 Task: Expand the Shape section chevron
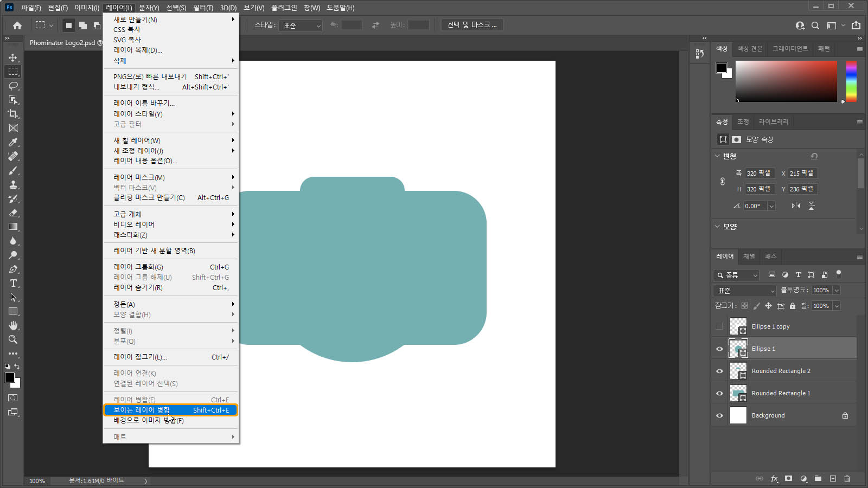717,227
